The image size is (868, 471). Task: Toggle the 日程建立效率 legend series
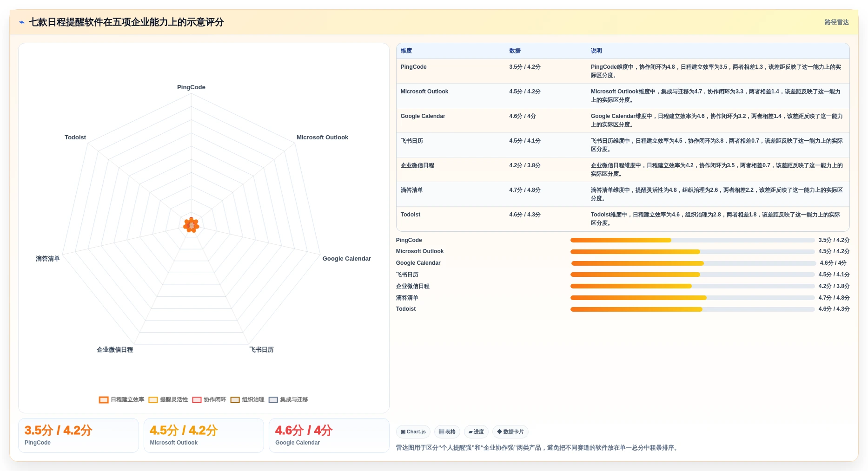pyautogui.click(x=122, y=399)
